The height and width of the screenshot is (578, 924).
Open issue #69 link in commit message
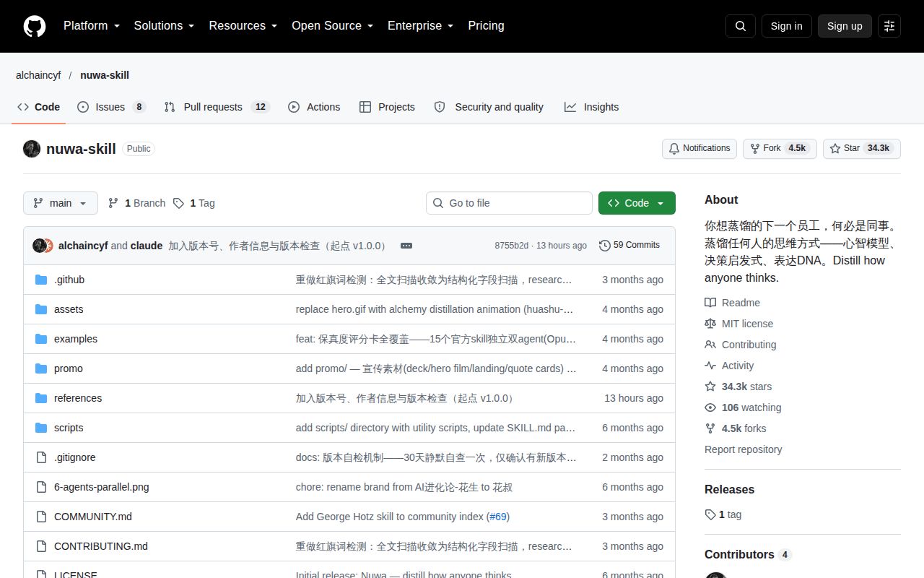498,517
